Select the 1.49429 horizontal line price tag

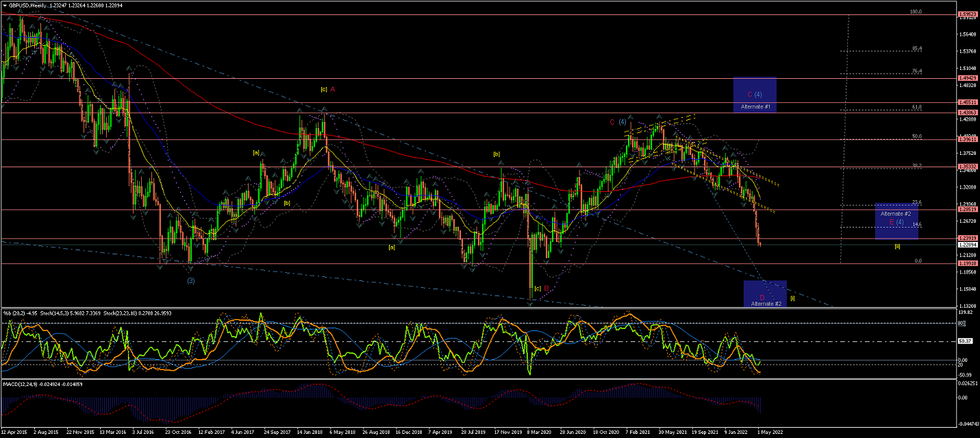point(968,78)
